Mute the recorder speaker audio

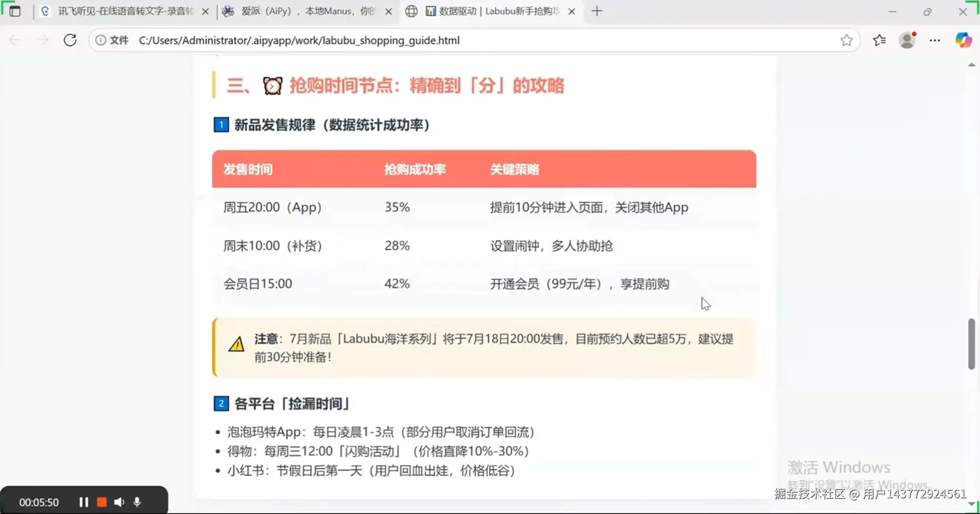click(119, 502)
